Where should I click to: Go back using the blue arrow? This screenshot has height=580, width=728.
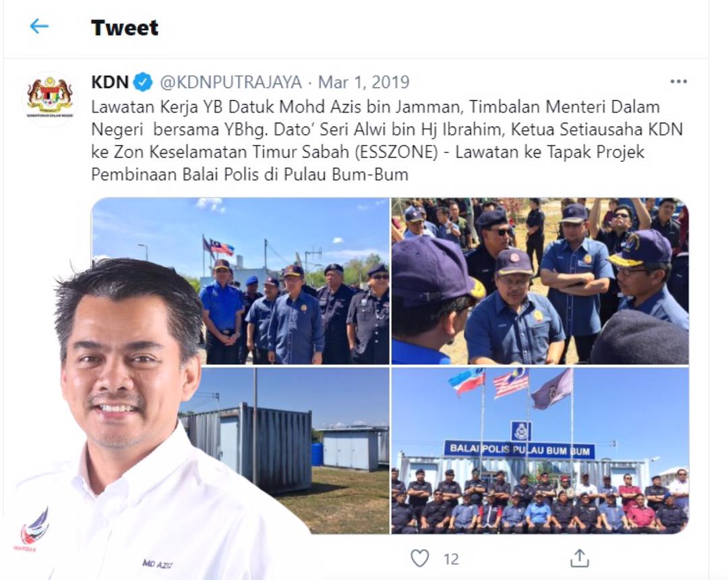point(39,26)
